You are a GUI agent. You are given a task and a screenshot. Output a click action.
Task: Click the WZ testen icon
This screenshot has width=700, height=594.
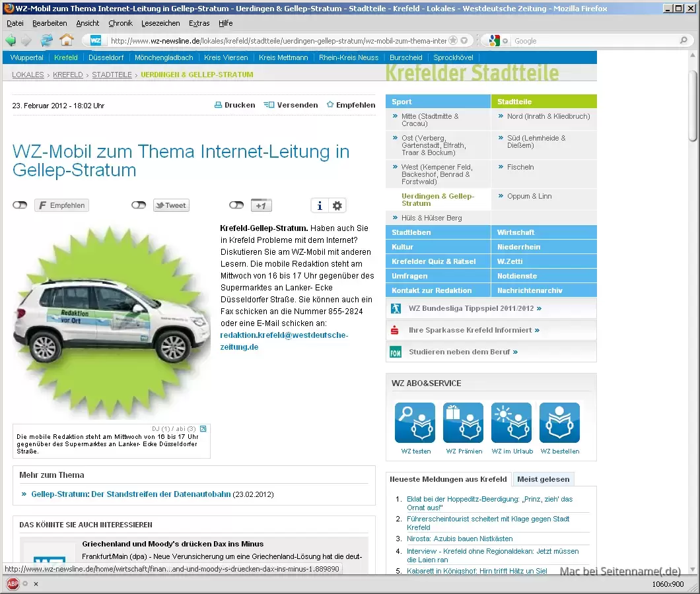coord(415,423)
